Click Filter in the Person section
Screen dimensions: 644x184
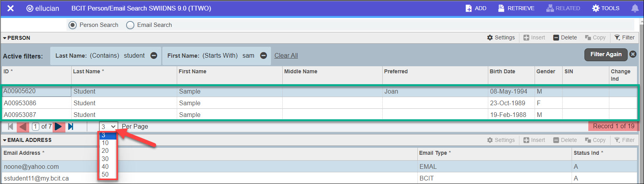pos(625,37)
